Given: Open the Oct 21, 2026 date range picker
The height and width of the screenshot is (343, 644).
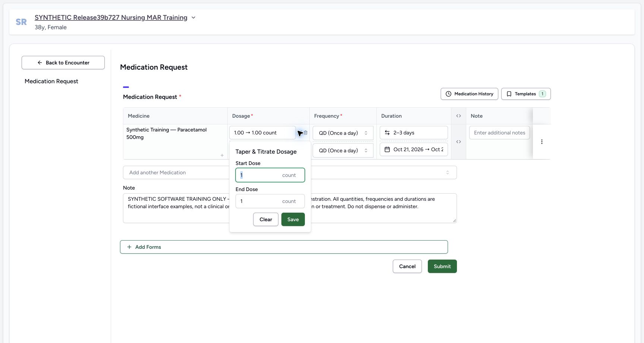Looking at the screenshot, I should (414, 149).
